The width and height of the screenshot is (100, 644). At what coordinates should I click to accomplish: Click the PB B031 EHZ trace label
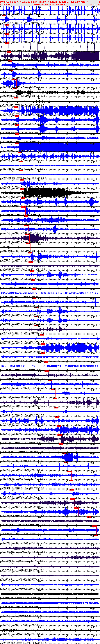tap(23, 160)
